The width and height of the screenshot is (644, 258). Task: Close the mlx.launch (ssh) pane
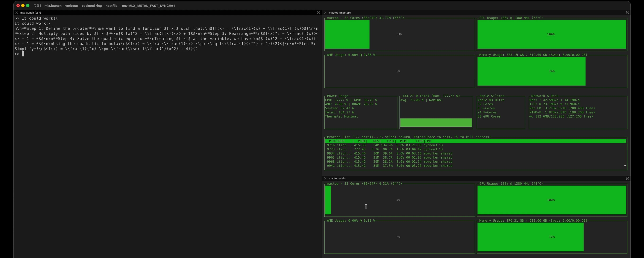[x=16, y=13]
